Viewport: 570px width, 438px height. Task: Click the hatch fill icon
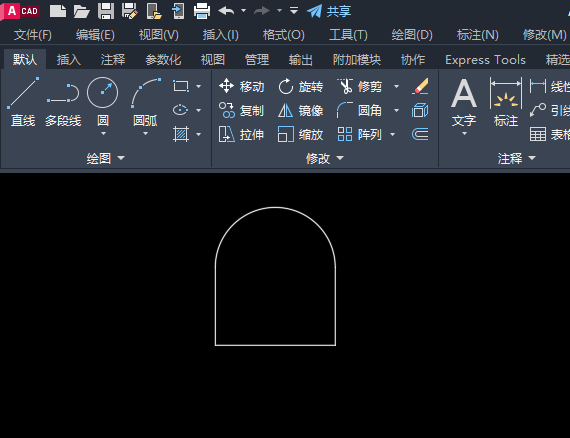[x=181, y=134]
